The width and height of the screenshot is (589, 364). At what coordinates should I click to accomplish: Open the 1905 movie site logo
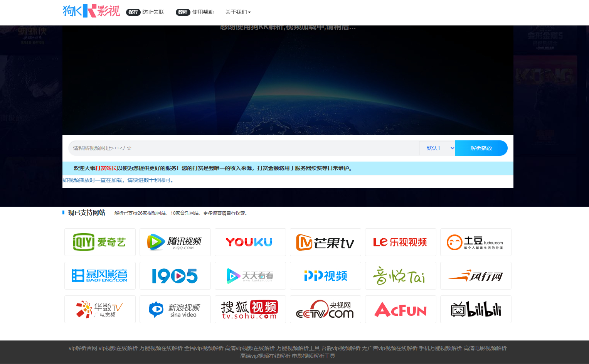(x=175, y=276)
